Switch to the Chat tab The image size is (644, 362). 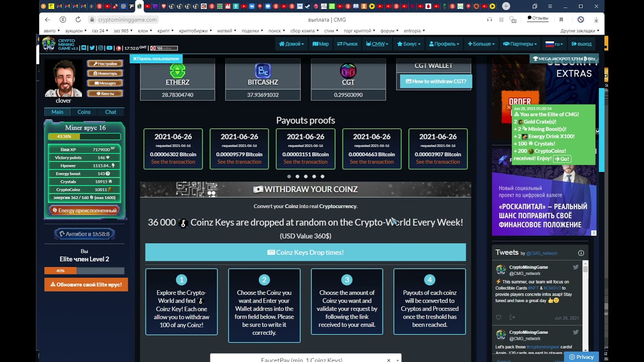click(x=111, y=112)
